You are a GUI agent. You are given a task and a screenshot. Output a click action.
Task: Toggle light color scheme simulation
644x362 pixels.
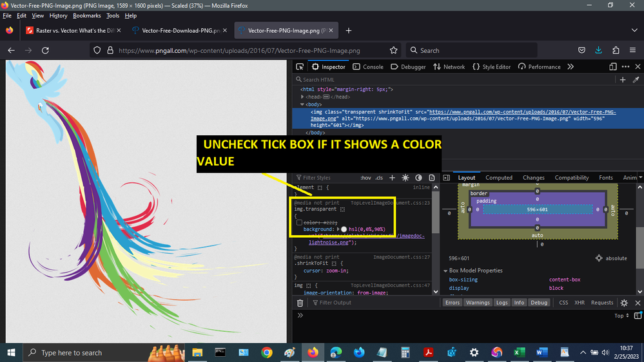pyautogui.click(x=405, y=178)
